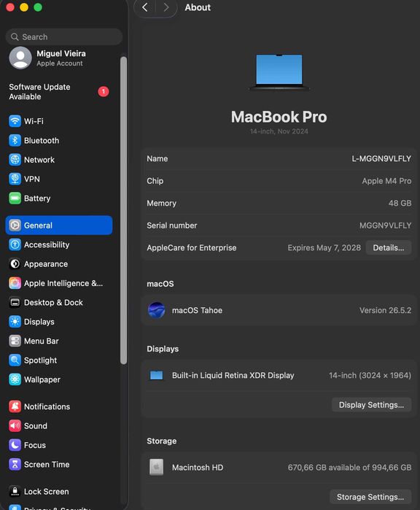The width and height of the screenshot is (420, 510).
Task: Click the Name value L-MGGN9VLFLY
Action: tap(381, 159)
